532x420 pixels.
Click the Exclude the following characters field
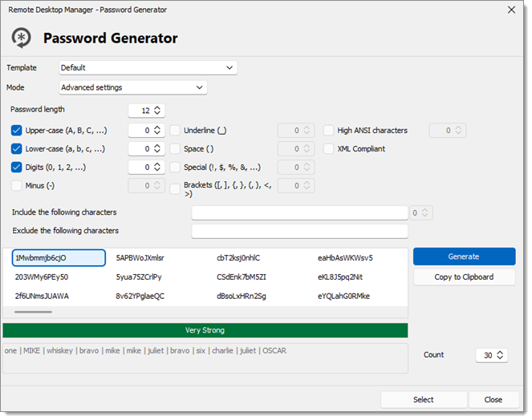299,231
